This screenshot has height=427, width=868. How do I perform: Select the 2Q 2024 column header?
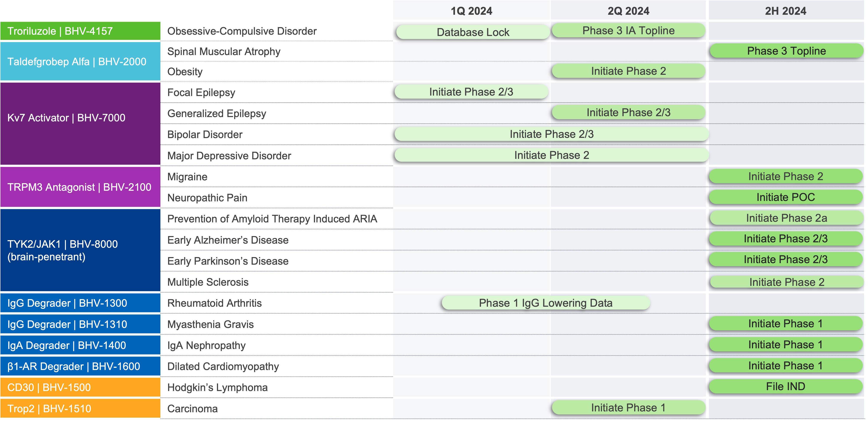coord(628,11)
